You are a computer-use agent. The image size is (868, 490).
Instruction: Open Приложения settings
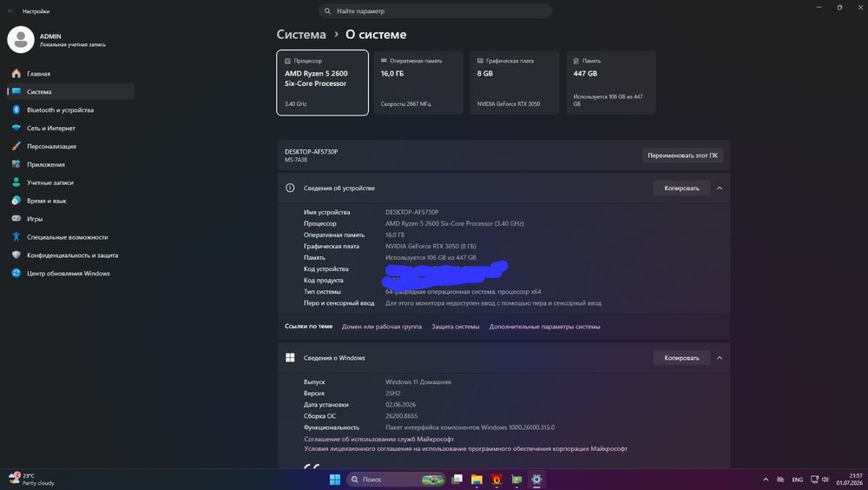[x=70, y=164]
